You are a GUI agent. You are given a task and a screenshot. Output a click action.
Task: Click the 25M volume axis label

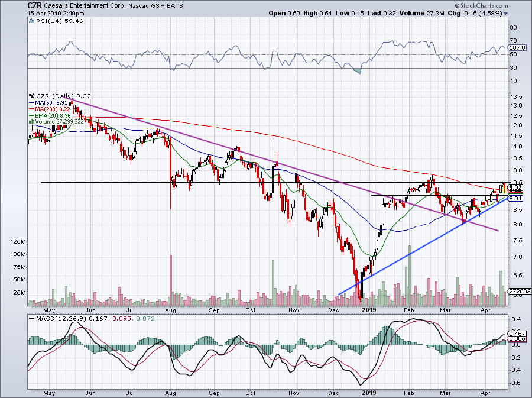[x=20, y=293]
